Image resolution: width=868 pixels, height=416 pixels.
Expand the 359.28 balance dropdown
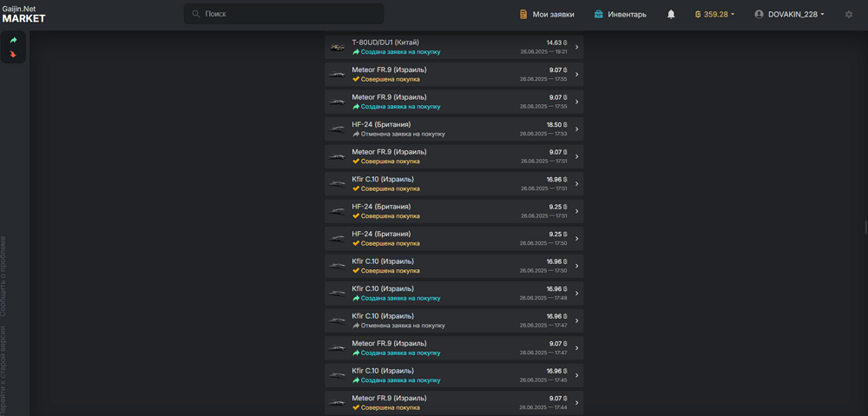click(714, 15)
